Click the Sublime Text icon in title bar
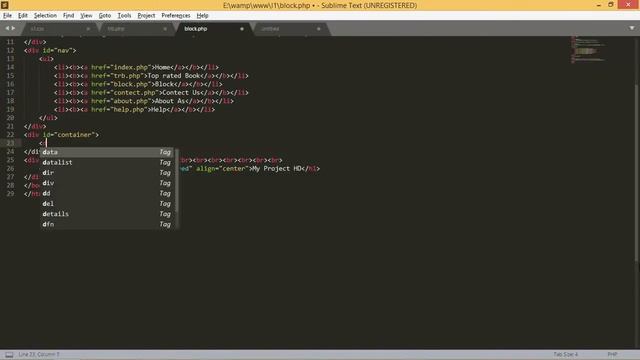Viewport: 640px width, 360px height. pyautogui.click(x=5, y=5)
